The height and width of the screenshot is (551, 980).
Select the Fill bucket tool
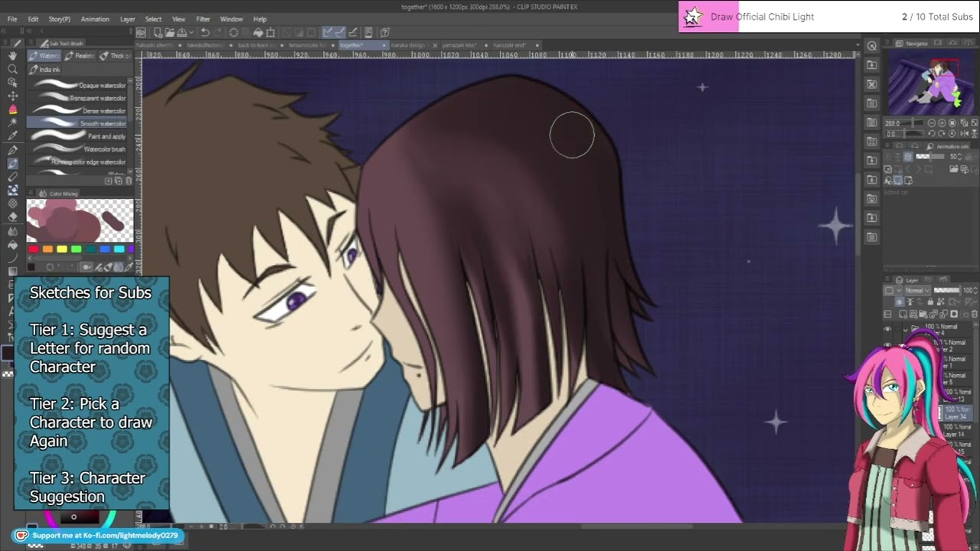(x=12, y=245)
